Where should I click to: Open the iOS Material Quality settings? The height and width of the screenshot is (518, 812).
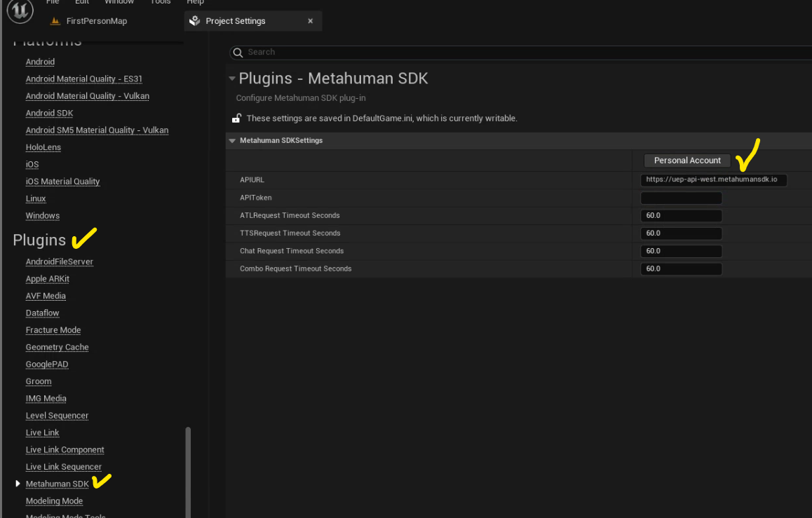(x=62, y=181)
